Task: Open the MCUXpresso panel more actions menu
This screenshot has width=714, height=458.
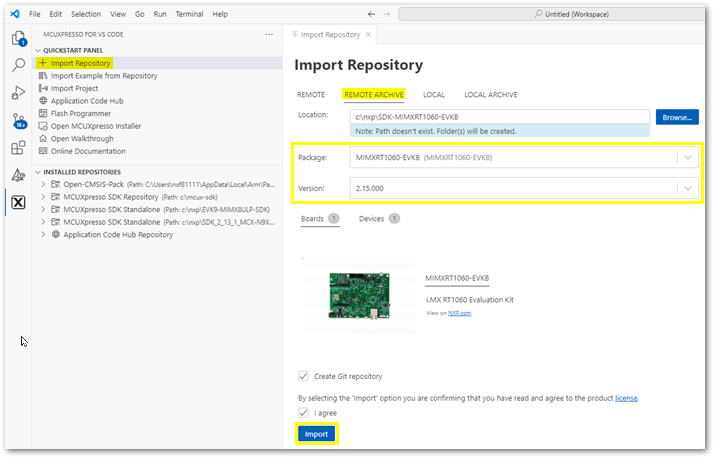Action: pyautogui.click(x=269, y=34)
